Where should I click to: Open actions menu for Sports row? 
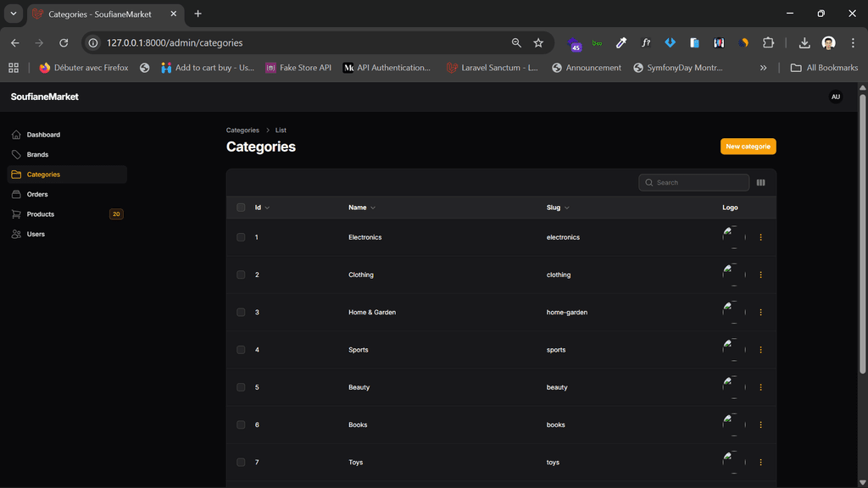coord(760,350)
